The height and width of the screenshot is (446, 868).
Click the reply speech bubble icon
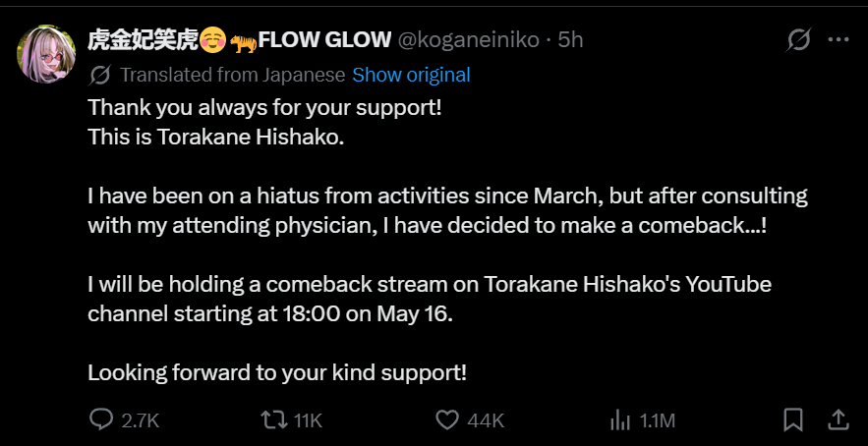pos(100,420)
